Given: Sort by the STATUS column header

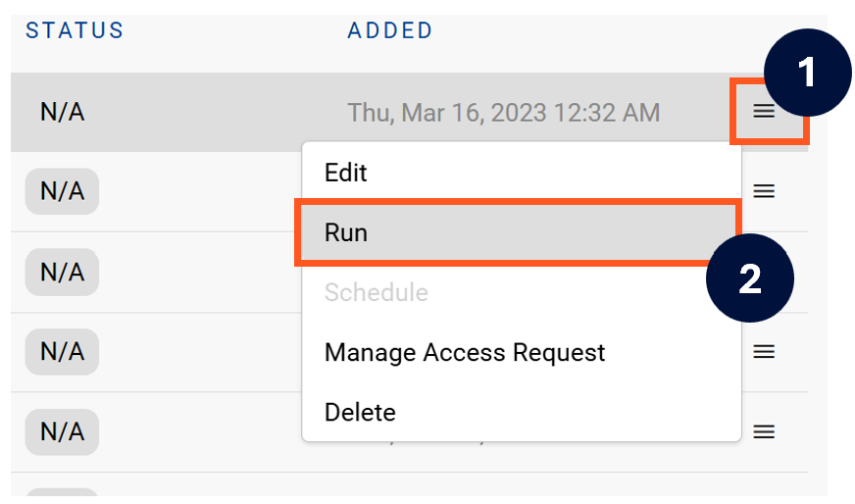Looking at the screenshot, I should 75,30.
